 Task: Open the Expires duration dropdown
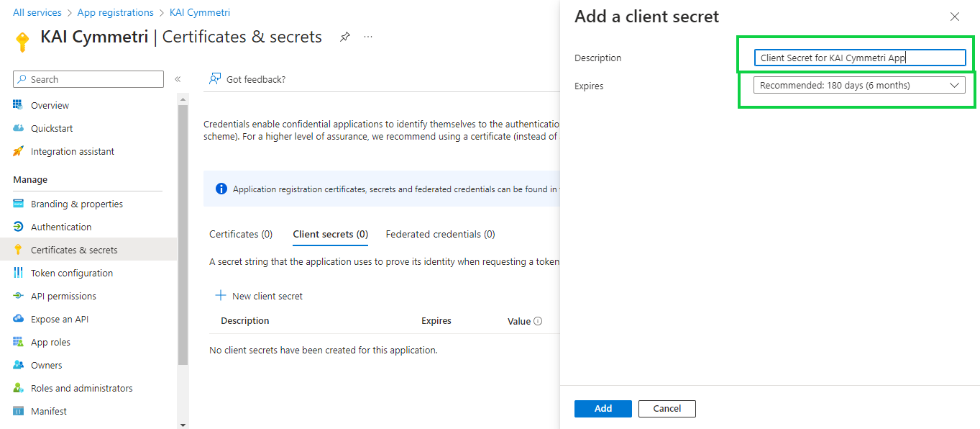[859, 86]
